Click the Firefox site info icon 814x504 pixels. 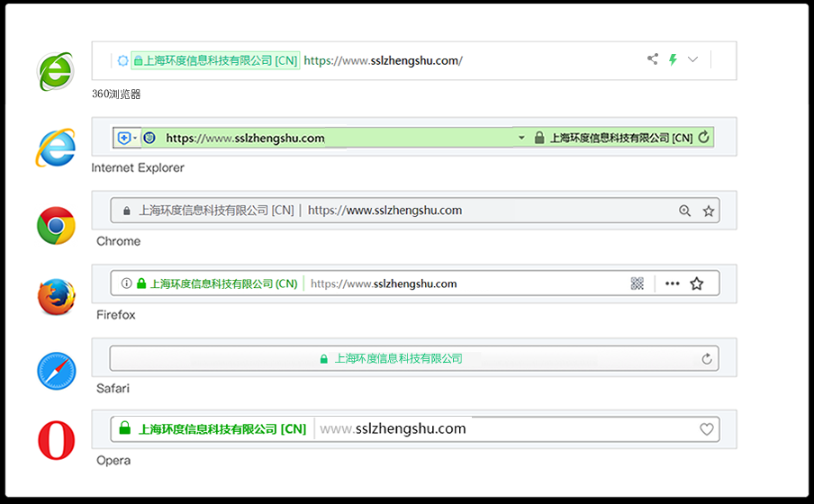click(x=126, y=283)
